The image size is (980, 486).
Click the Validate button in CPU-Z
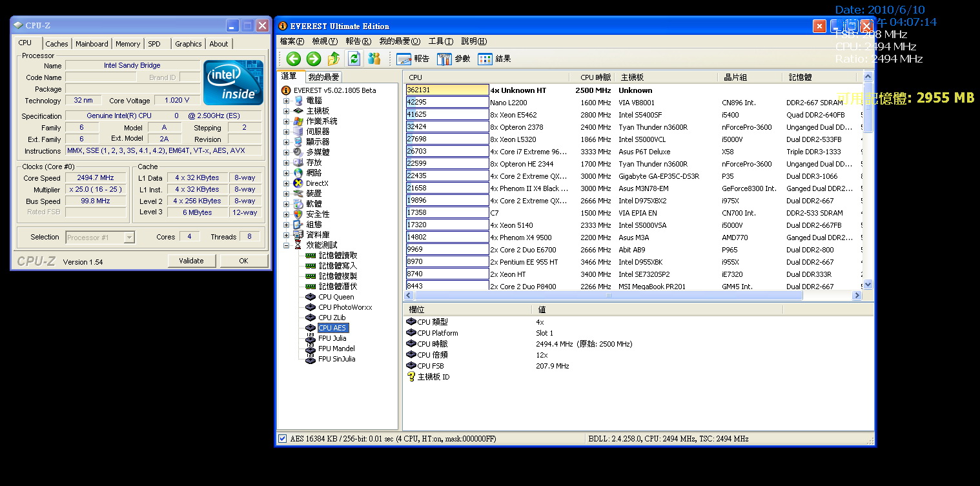[191, 261]
